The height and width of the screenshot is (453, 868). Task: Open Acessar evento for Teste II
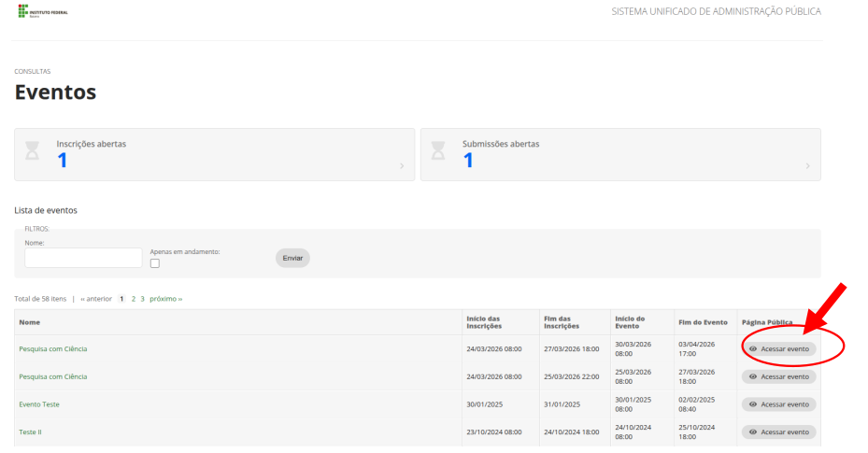779,432
